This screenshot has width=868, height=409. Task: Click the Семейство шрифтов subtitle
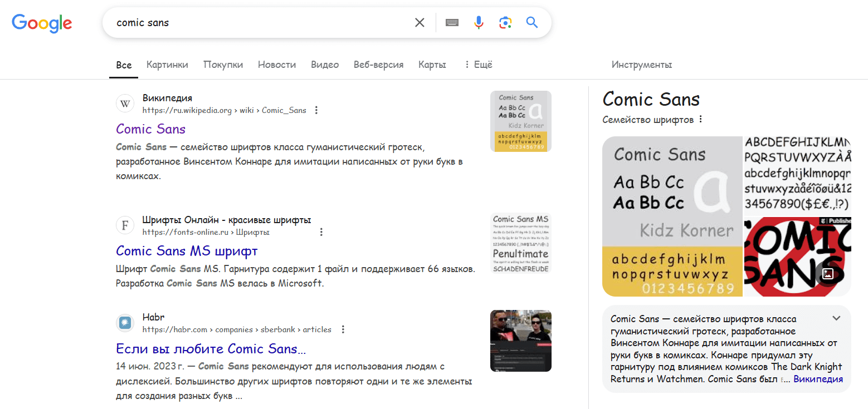(x=648, y=120)
